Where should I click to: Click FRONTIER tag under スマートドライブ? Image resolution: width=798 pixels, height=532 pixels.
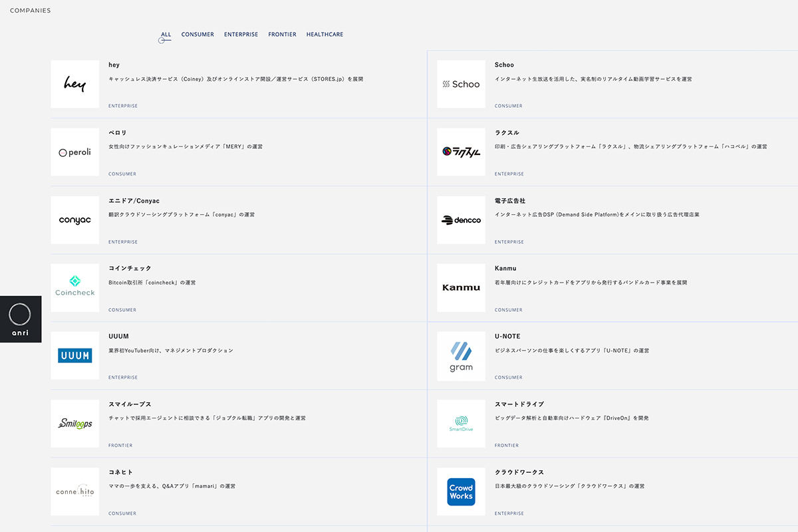[x=507, y=446]
